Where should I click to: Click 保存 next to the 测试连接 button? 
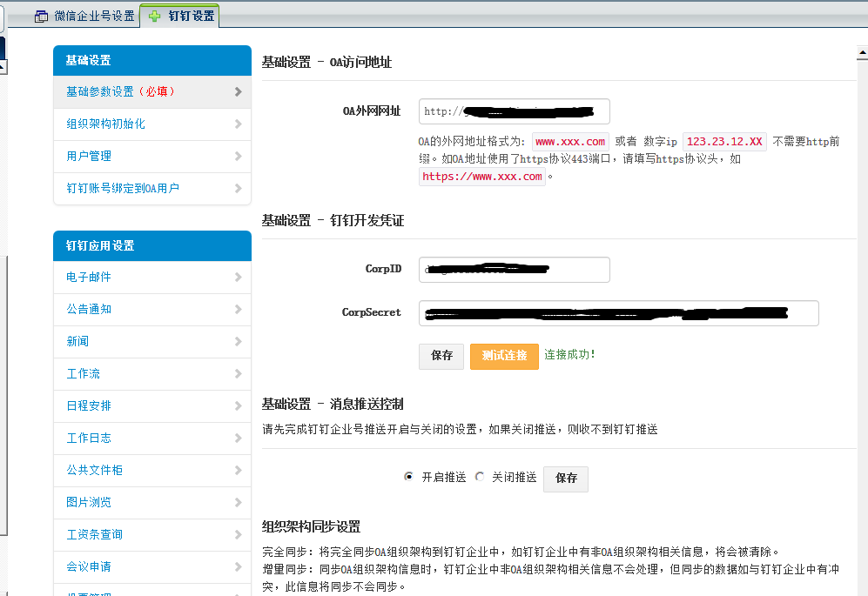pos(441,356)
